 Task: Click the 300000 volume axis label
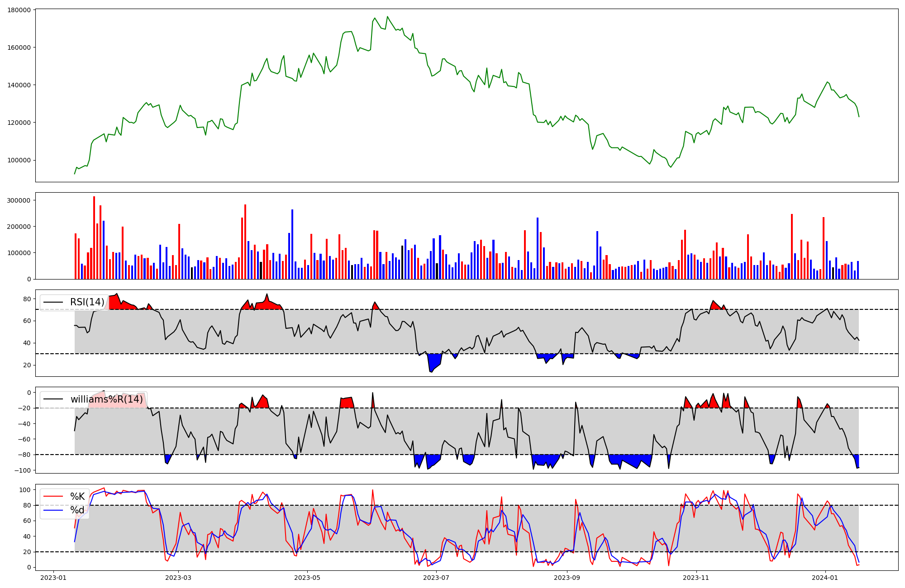click(19, 200)
